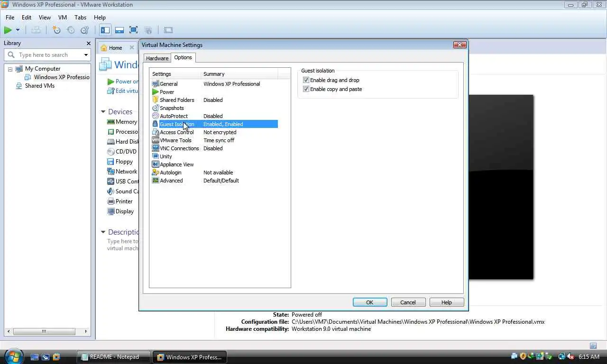Image resolution: width=607 pixels, height=364 pixels.
Task: Click Cancel in Virtual Machine Settings
Action: [408, 302]
